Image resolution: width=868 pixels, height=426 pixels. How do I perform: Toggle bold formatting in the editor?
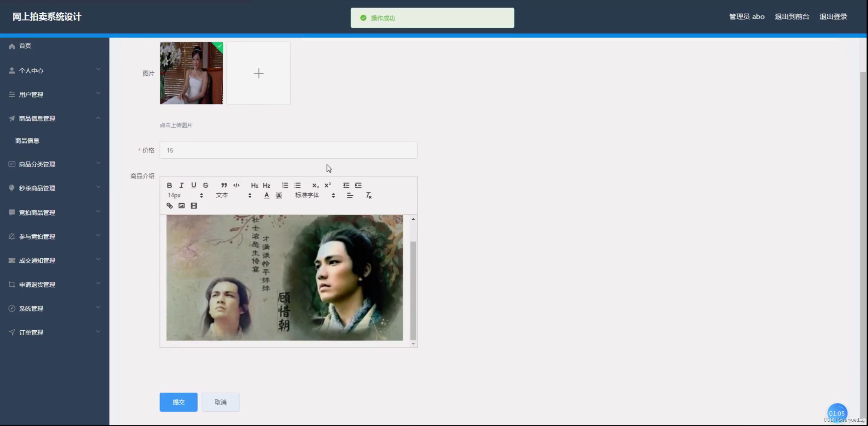click(169, 185)
